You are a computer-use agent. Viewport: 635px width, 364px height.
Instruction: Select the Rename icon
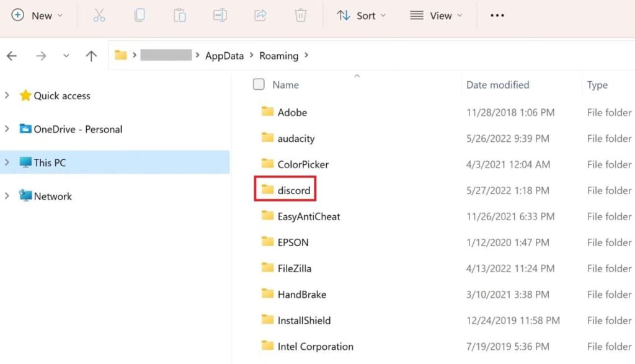pyautogui.click(x=220, y=16)
